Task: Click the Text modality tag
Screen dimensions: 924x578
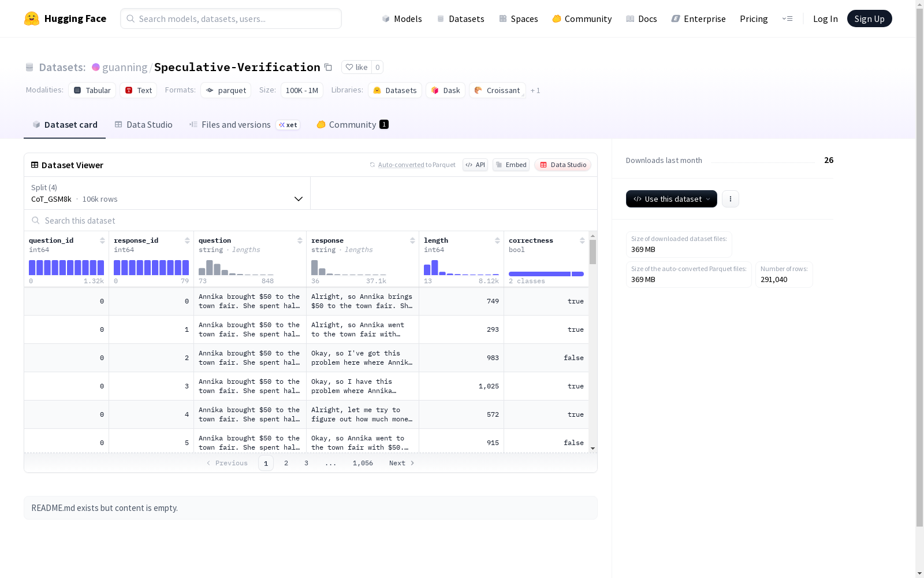Action: pyautogui.click(x=139, y=90)
